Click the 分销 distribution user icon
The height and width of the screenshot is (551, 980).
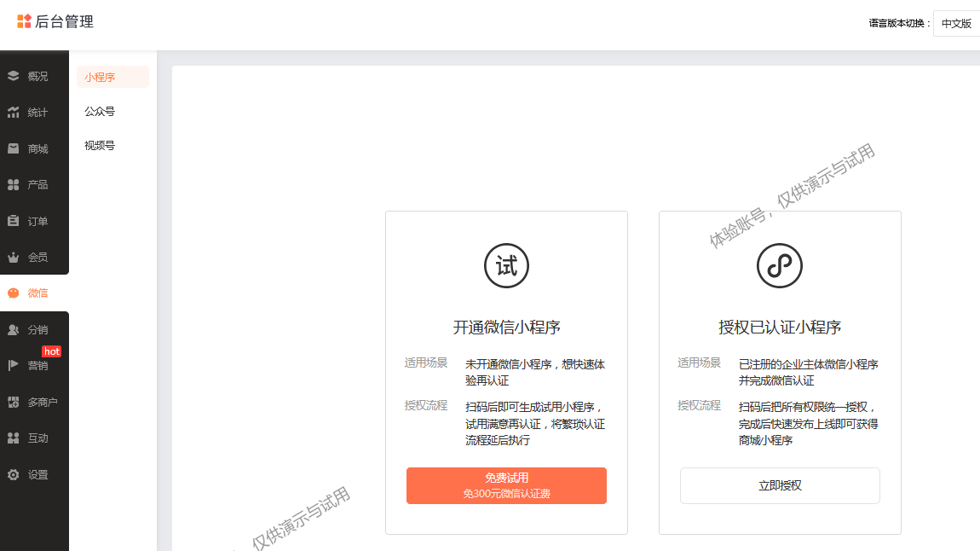point(13,330)
